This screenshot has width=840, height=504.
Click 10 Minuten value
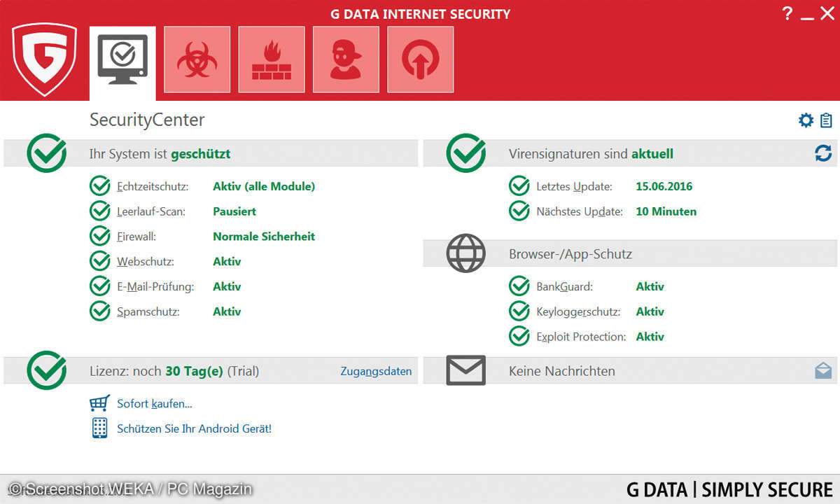click(666, 211)
